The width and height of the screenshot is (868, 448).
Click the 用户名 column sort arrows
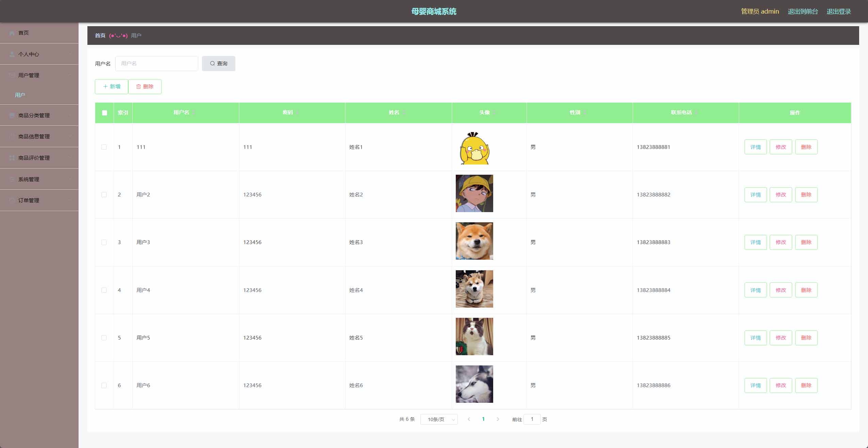click(x=194, y=113)
